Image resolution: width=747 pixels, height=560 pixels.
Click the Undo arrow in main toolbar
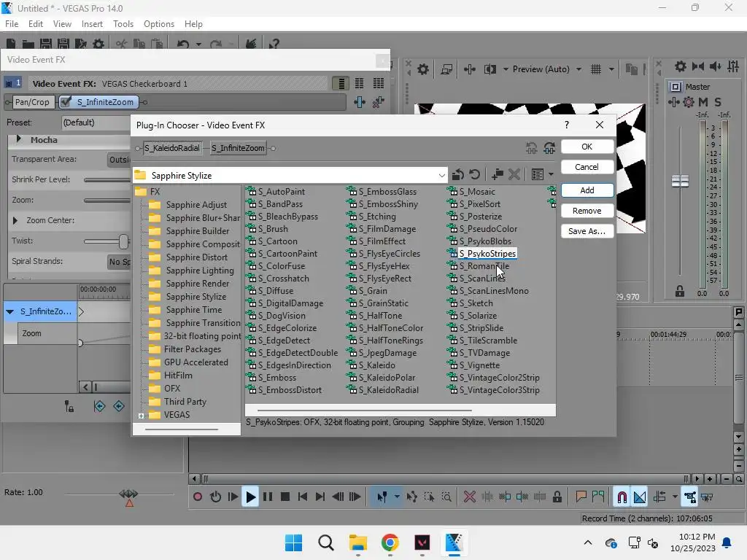click(183, 44)
